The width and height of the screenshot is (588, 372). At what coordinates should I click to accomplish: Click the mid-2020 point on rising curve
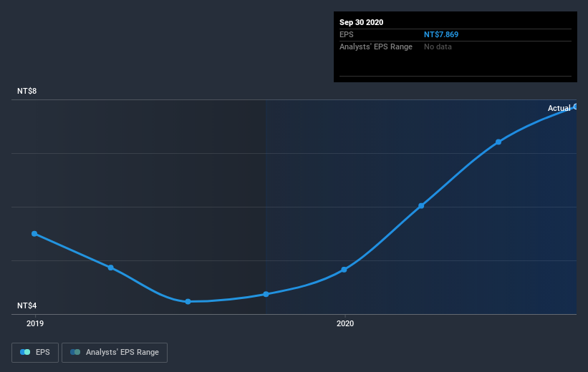coord(421,205)
